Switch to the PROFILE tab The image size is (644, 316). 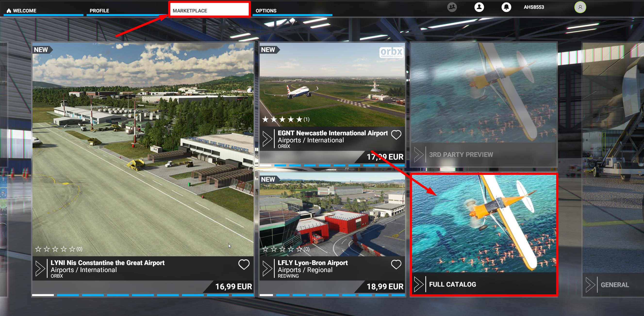click(x=99, y=11)
